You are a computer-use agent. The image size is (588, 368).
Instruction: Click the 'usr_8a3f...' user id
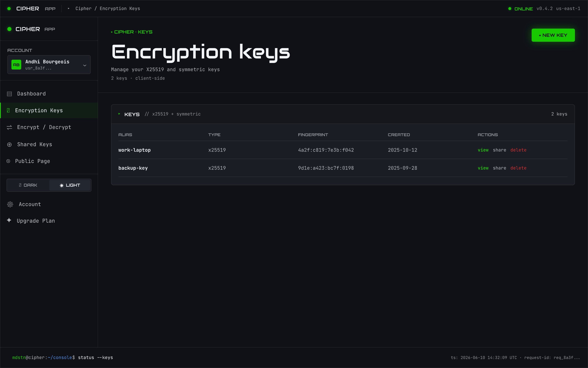[x=38, y=68]
